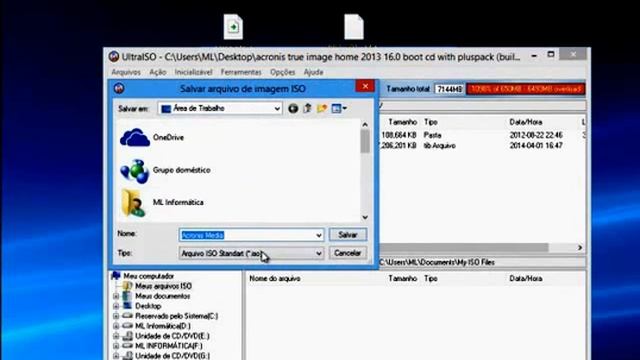Minimize the UltraISO window

[x=534, y=56]
